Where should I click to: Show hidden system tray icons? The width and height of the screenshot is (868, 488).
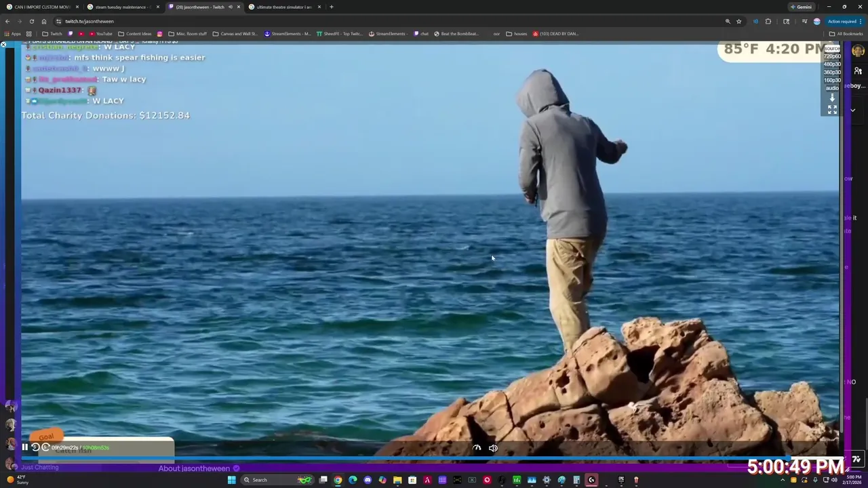click(783, 480)
